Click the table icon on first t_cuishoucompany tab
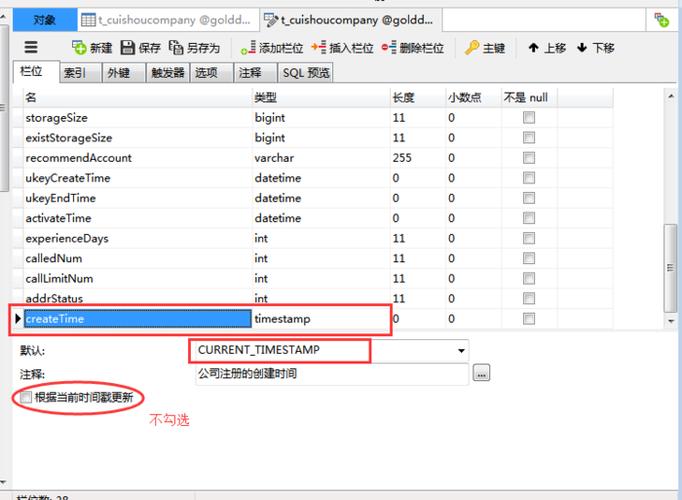Screen dimensions: 682x500 88,20
